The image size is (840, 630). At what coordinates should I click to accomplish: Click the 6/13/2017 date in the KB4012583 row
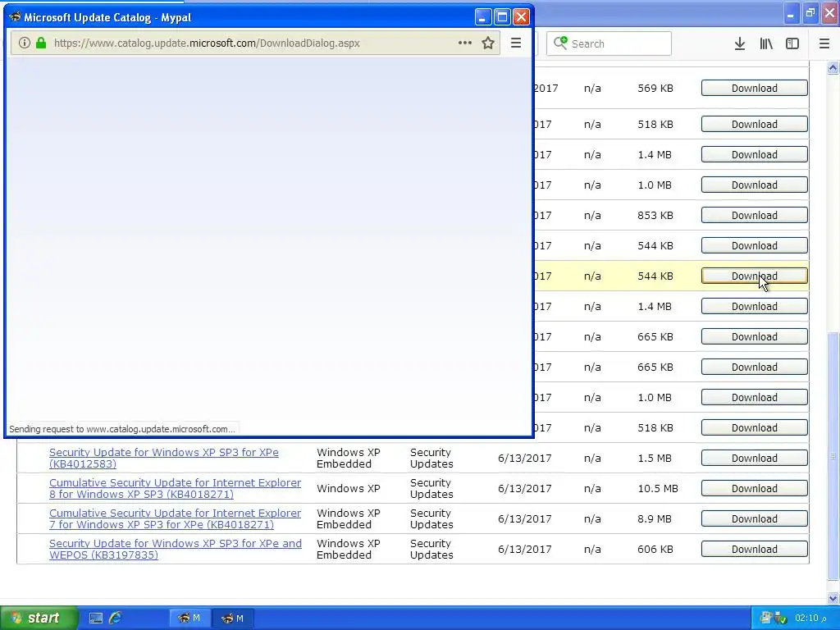pyautogui.click(x=524, y=458)
